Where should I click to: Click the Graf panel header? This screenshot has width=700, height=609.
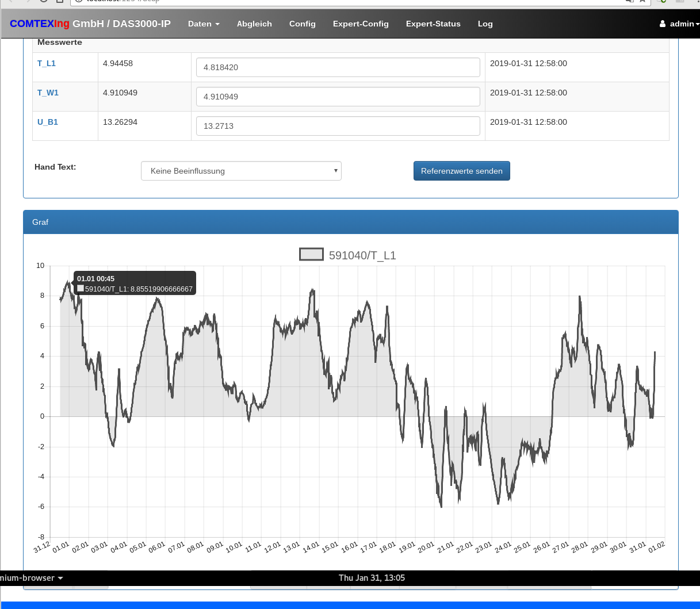(x=350, y=222)
